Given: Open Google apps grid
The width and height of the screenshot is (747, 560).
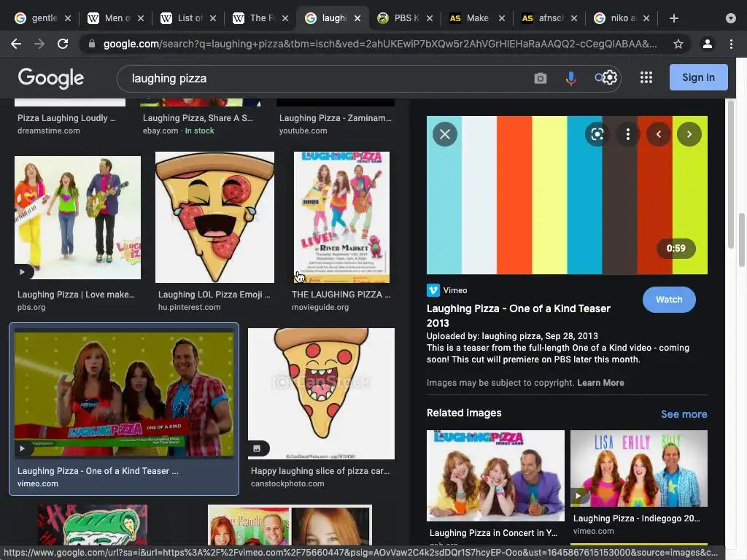Looking at the screenshot, I should click(646, 77).
